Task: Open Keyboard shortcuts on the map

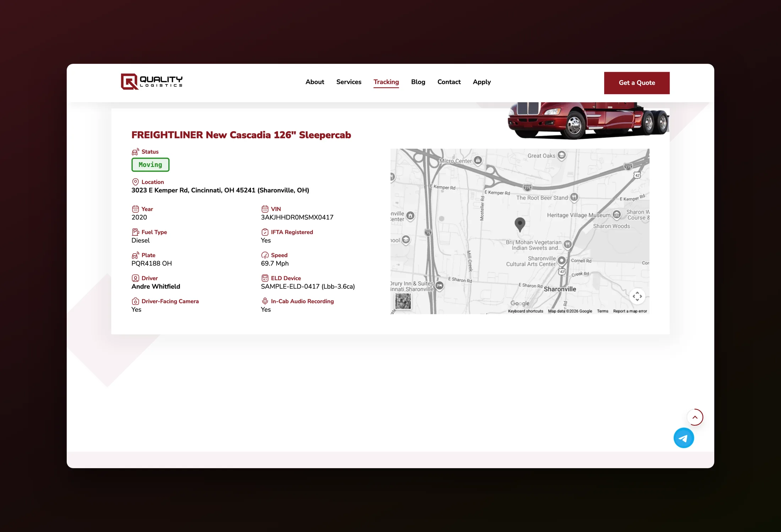Action: click(x=525, y=311)
